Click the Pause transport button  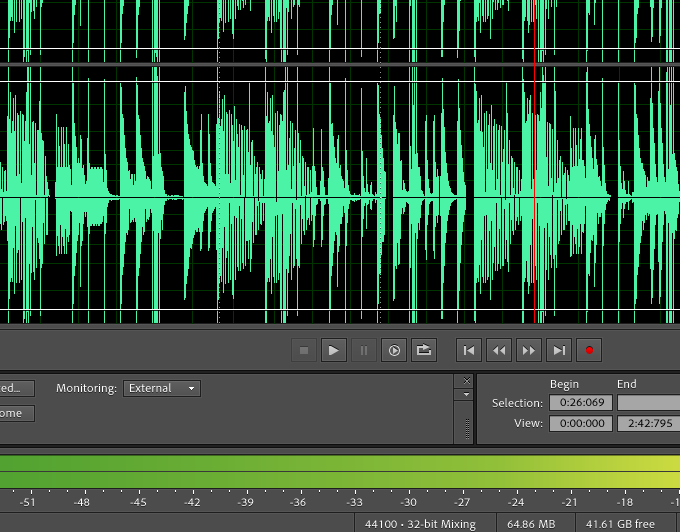point(363,350)
